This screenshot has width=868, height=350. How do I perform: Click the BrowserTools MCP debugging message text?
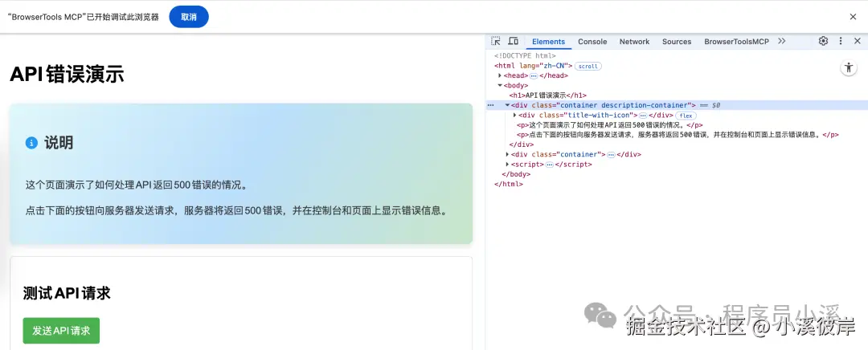(84, 17)
